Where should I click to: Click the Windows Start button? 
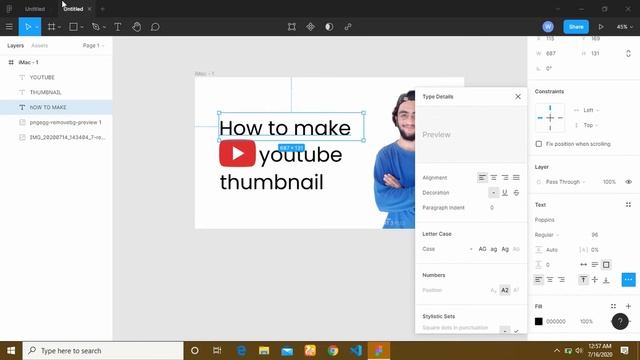click(11, 351)
